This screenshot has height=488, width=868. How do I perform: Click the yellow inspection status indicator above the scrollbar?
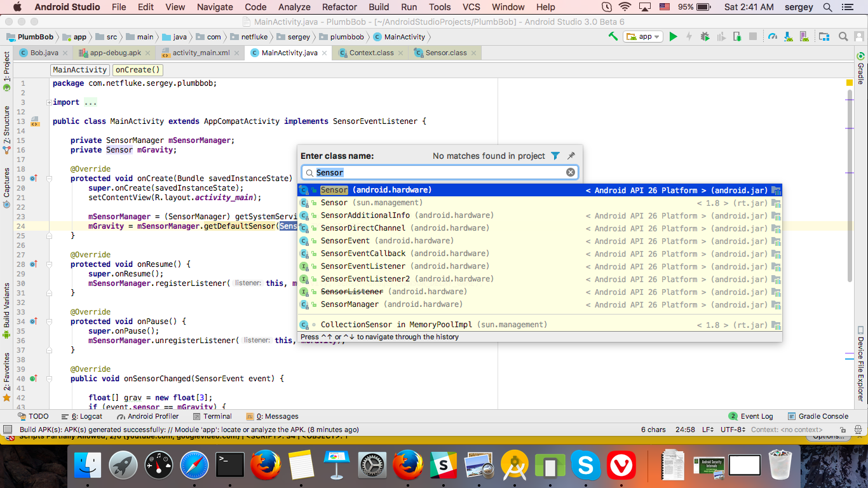(850, 83)
